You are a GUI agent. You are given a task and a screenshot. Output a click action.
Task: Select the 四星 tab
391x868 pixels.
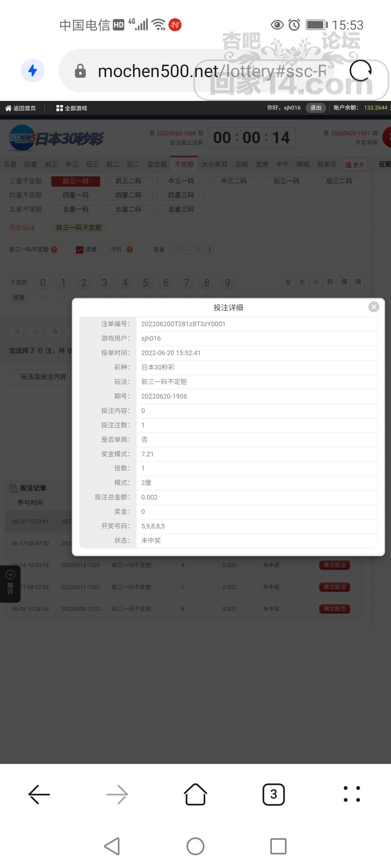pyautogui.click(x=30, y=165)
